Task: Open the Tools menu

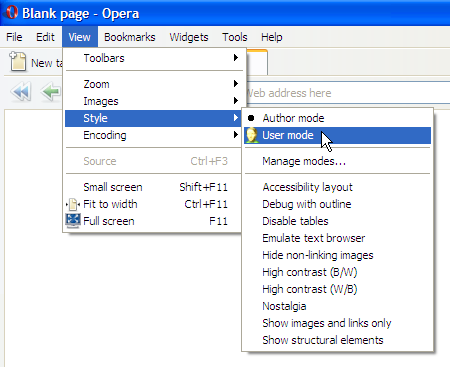Action: tap(235, 37)
